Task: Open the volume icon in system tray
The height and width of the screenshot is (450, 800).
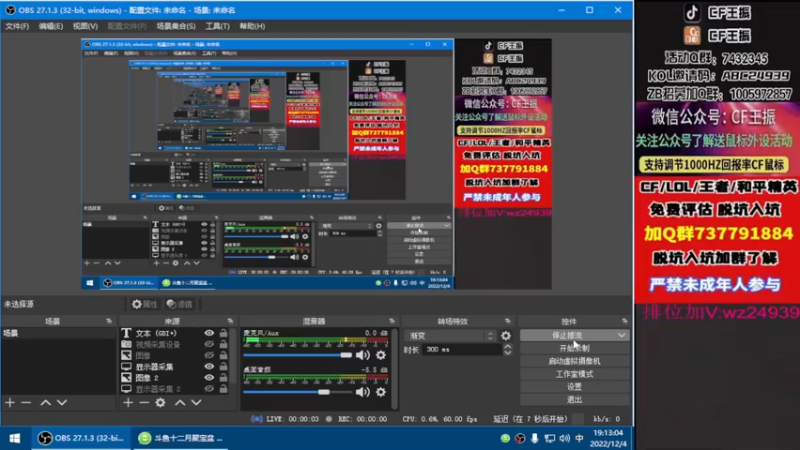Action: [x=564, y=438]
